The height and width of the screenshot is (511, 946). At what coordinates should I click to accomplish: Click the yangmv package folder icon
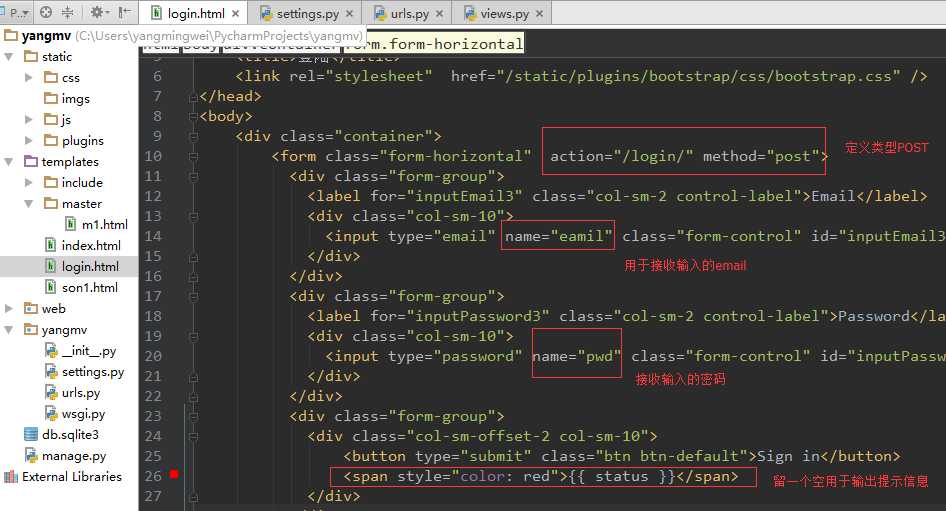click(31, 329)
